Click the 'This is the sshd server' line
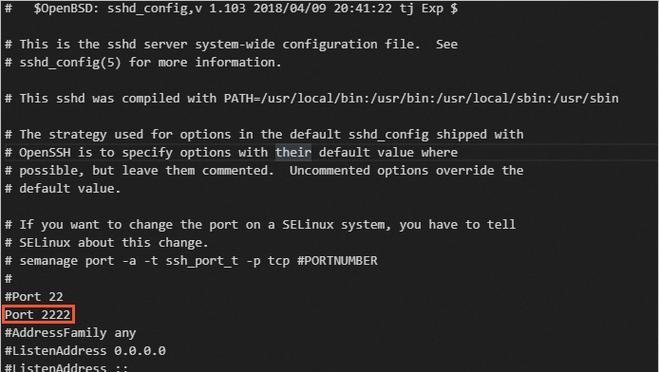659x372 pixels. [231, 44]
